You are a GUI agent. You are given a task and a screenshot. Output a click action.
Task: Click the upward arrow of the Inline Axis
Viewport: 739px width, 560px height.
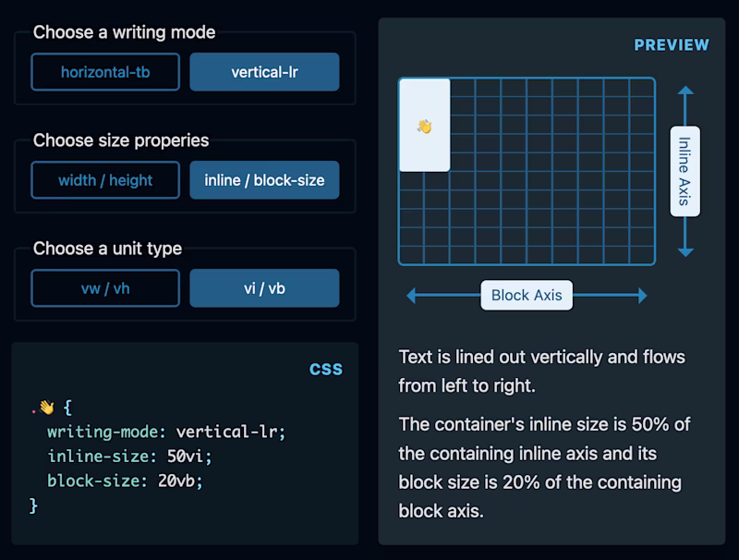tap(685, 91)
